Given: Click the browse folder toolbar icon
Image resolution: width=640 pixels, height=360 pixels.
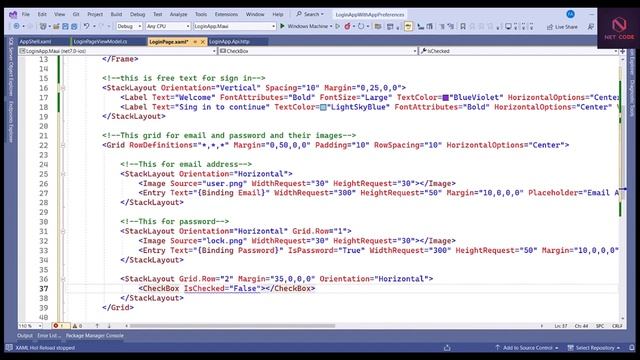Looking at the screenshot, I should 378,27.
